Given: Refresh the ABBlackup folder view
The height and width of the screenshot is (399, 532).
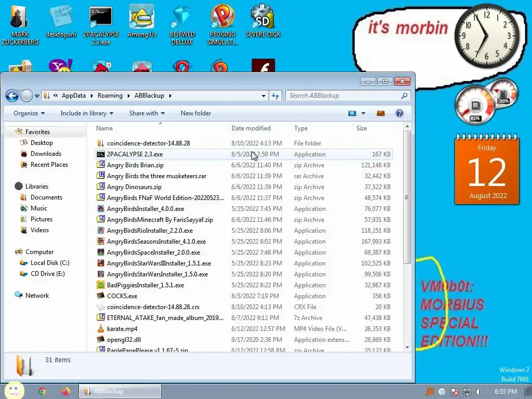Looking at the screenshot, I should [275, 96].
